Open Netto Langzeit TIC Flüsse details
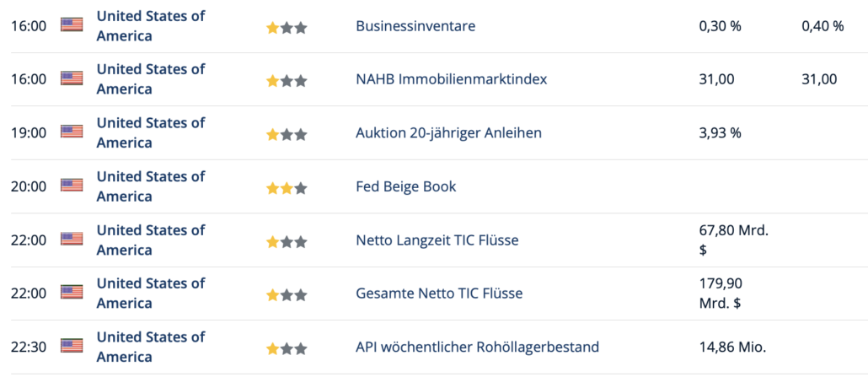The width and height of the screenshot is (868, 377). coord(437,240)
